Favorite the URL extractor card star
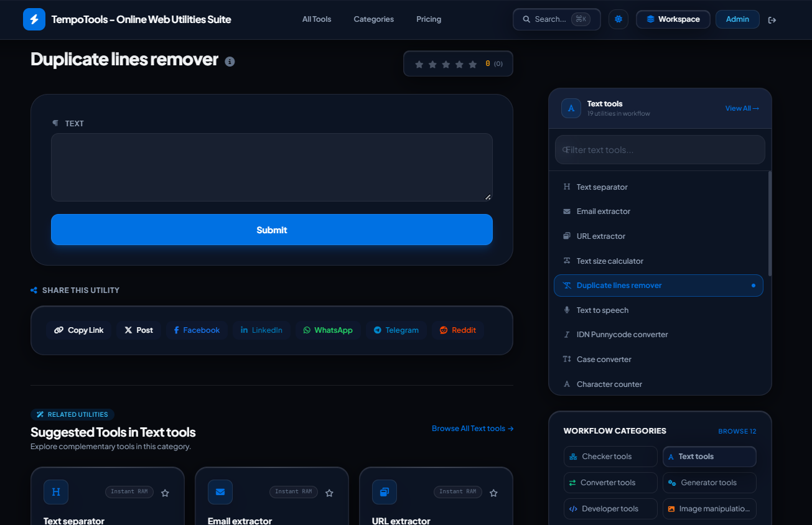Screen dimensions: 812x525 click(x=493, y=493)
